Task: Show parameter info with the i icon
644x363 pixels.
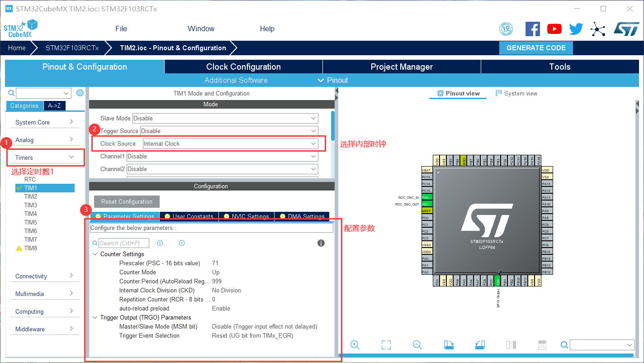Action: coord(321,243)
